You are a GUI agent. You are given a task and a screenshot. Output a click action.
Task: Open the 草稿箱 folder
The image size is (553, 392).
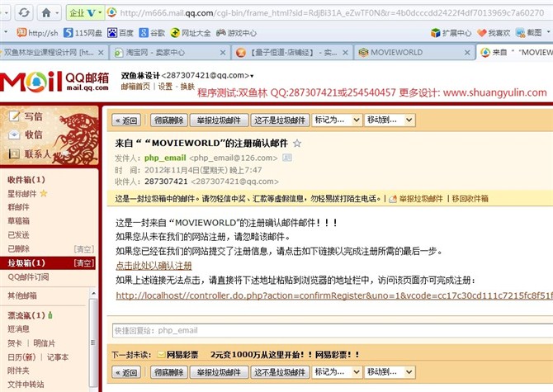pos(18,221)
